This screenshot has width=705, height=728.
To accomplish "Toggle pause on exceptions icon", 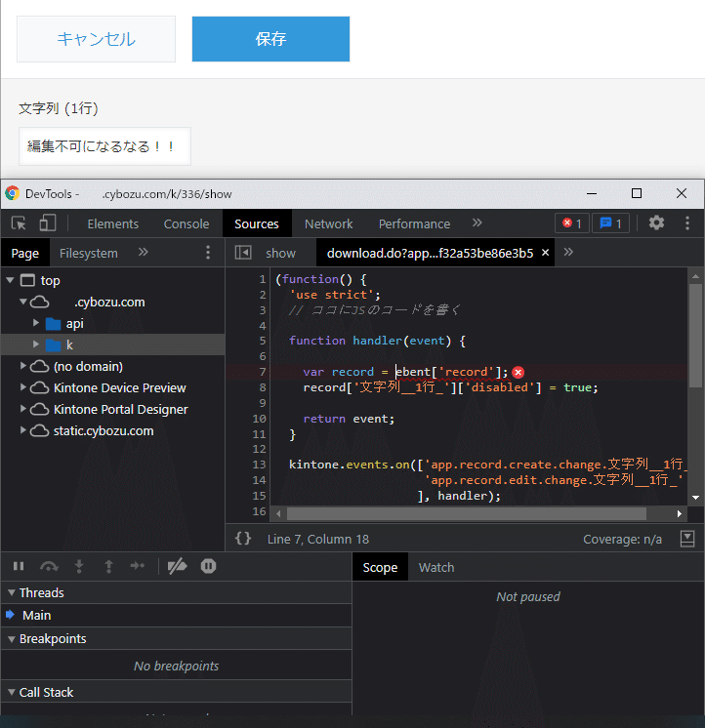I will click(x=208, y=566).
